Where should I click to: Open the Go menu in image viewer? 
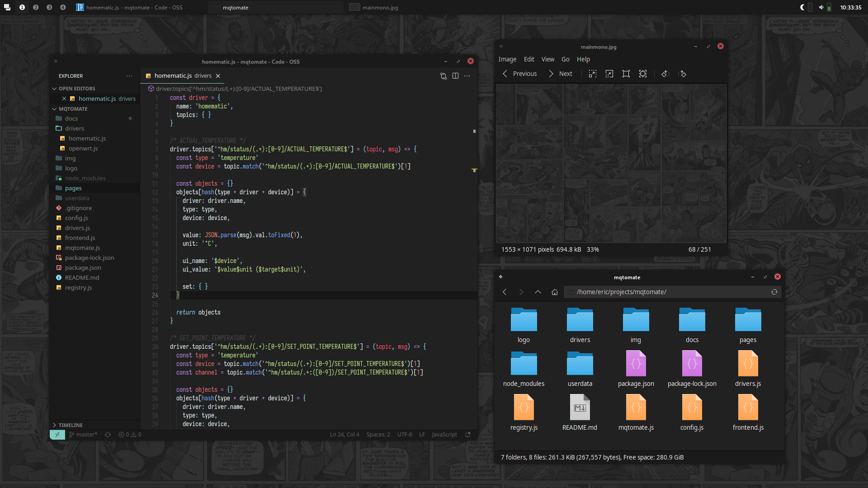tap(565, 59)
